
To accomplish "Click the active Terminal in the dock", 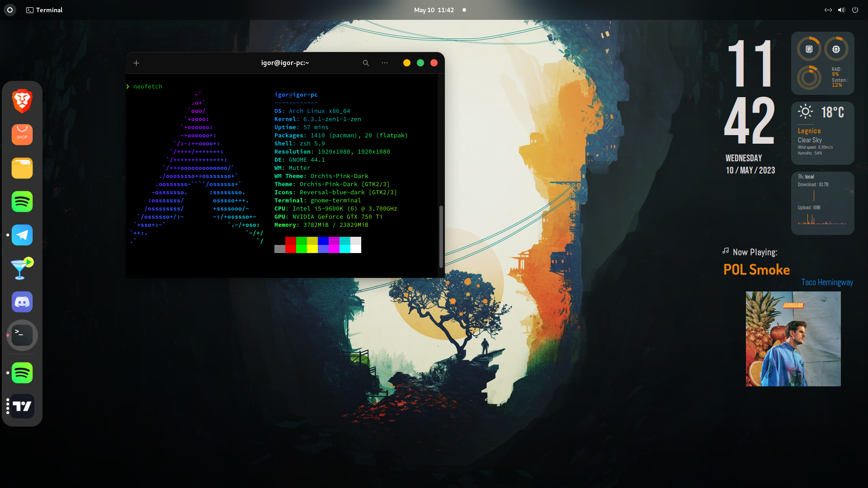I will (22, 335).
